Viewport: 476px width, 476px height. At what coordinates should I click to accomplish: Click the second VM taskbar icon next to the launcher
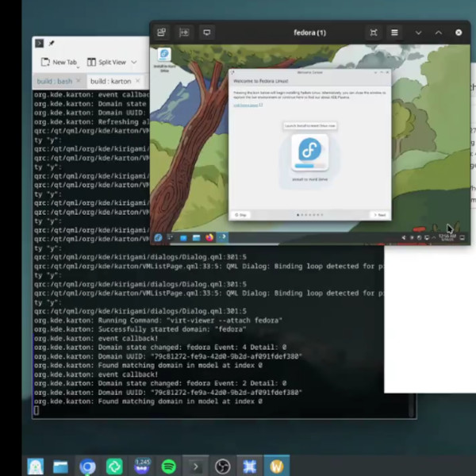(171, 238)
